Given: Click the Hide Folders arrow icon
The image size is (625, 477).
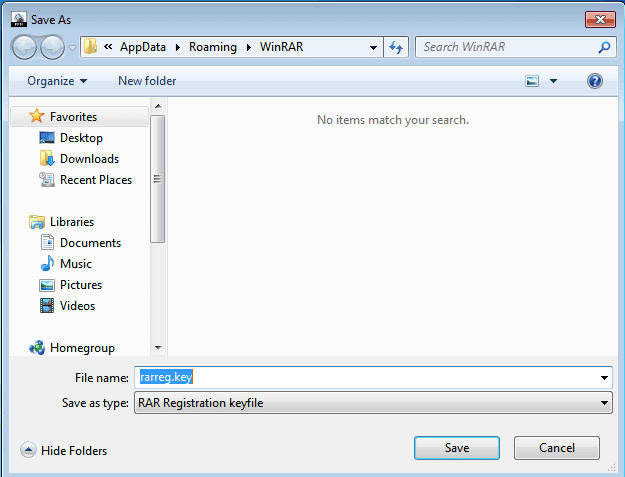Looking at the screenshot, I should coord(28,450).
